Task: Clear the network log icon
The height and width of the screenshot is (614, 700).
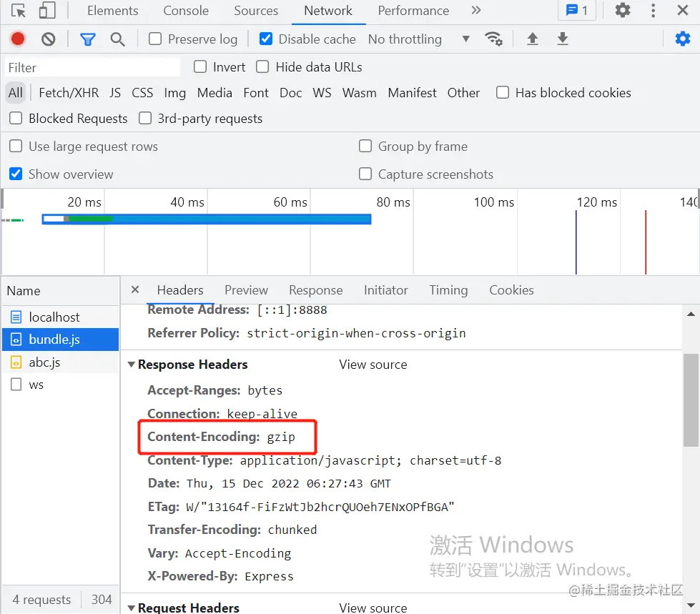Action: tap(48, 39)
